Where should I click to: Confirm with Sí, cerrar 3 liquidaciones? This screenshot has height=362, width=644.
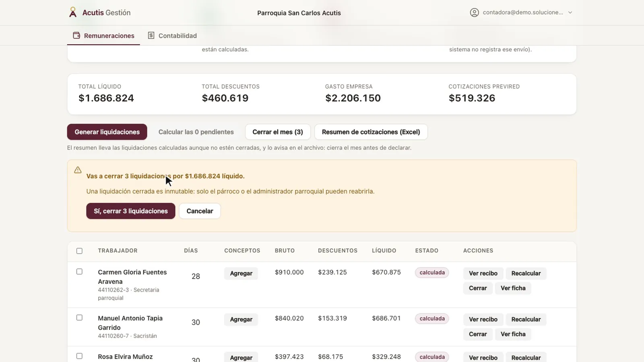pyautogui.click(x=131, y=211)
